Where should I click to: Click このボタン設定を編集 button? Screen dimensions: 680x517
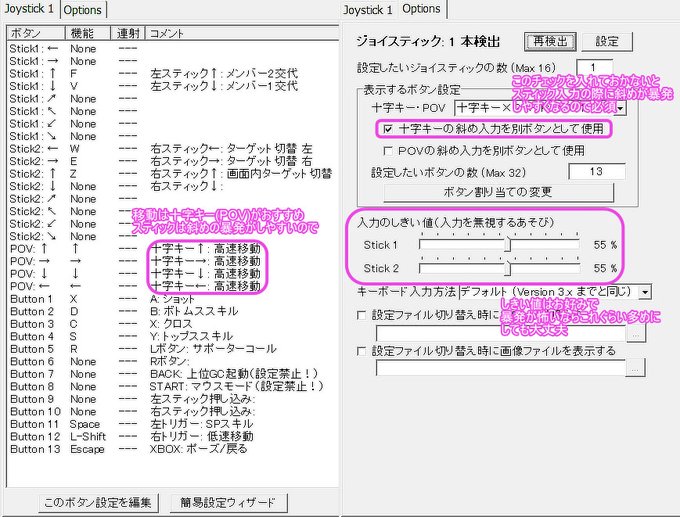pos(98,502)
